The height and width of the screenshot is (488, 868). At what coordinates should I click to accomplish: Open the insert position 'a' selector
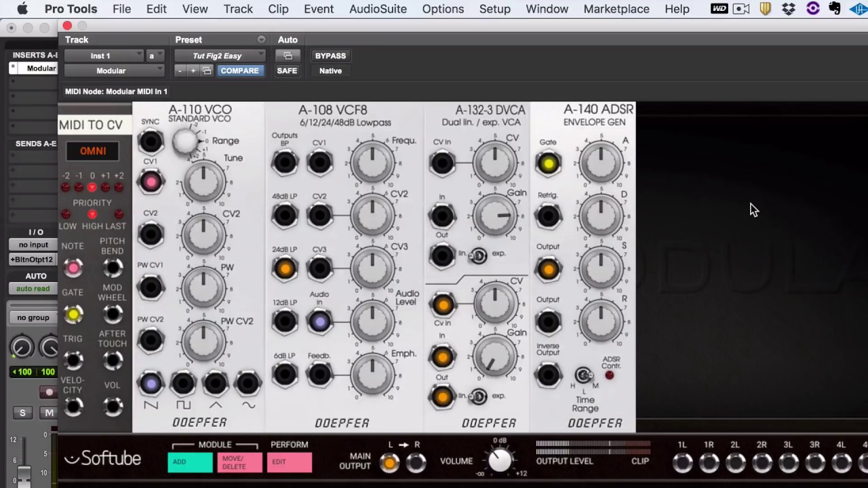click(x=155, y=56)
